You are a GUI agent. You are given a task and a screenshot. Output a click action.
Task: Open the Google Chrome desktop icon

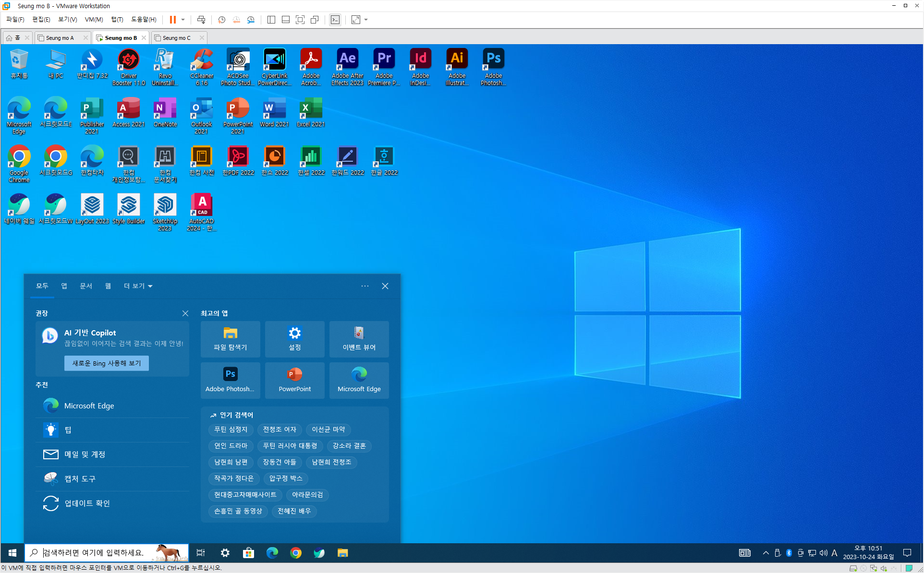pyautogui.click(x=19, y=164)
